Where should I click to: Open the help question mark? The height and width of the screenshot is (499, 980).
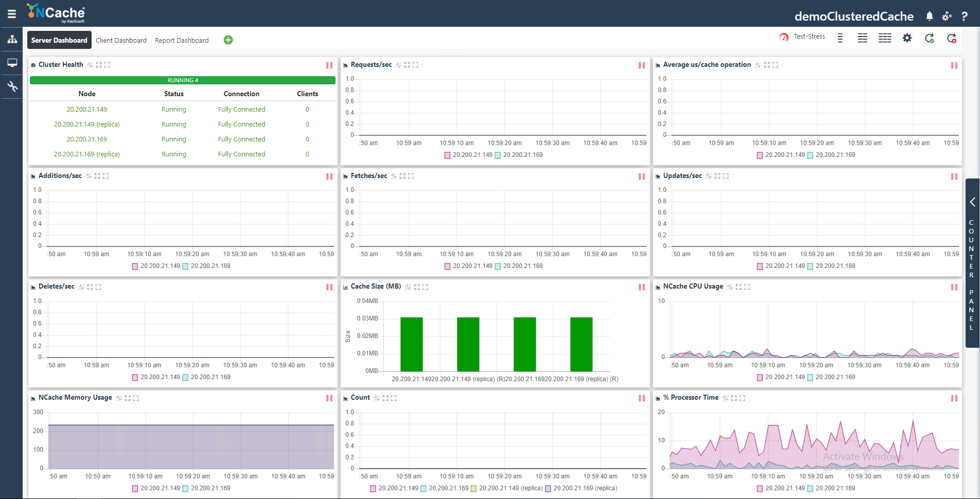[x=965, y=16]
